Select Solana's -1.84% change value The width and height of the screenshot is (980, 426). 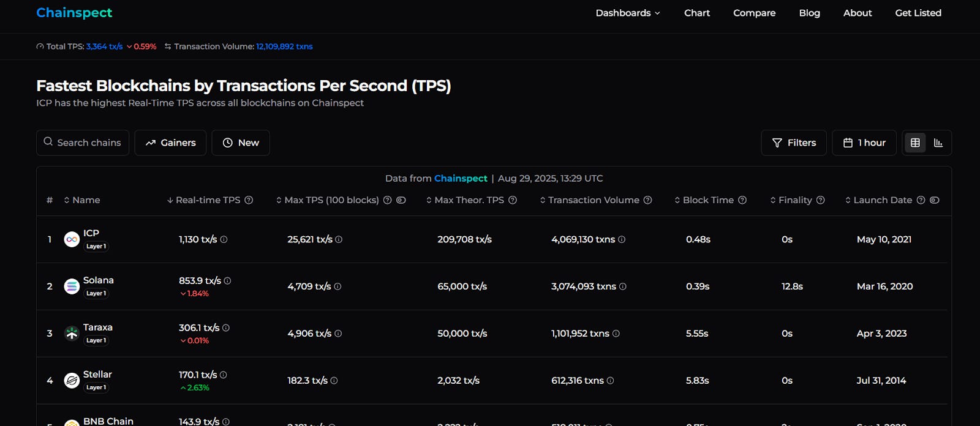(x=194, y=294)
